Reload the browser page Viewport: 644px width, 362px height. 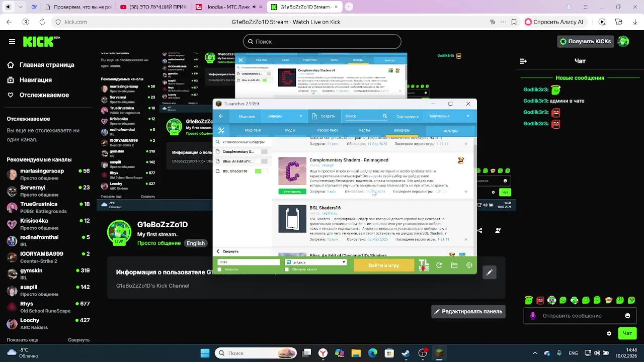pyautogui.click(x=42, y=22)
